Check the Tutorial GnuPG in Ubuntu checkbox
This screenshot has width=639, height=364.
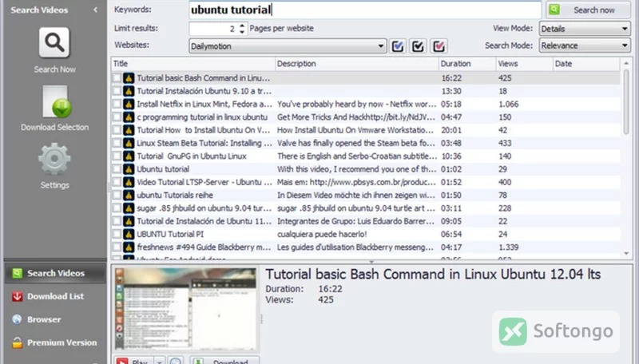(117, 156)
